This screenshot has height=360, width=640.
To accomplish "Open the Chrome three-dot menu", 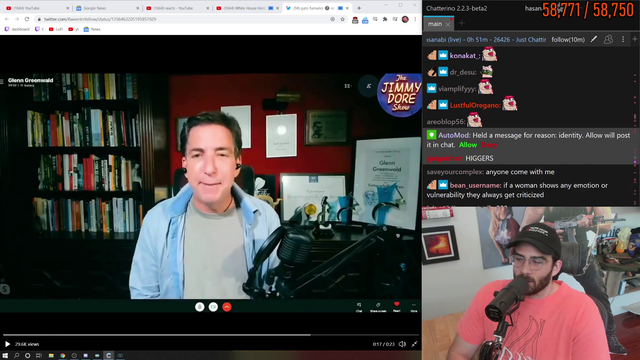I will pyautogui.click(x=415, y=19).
